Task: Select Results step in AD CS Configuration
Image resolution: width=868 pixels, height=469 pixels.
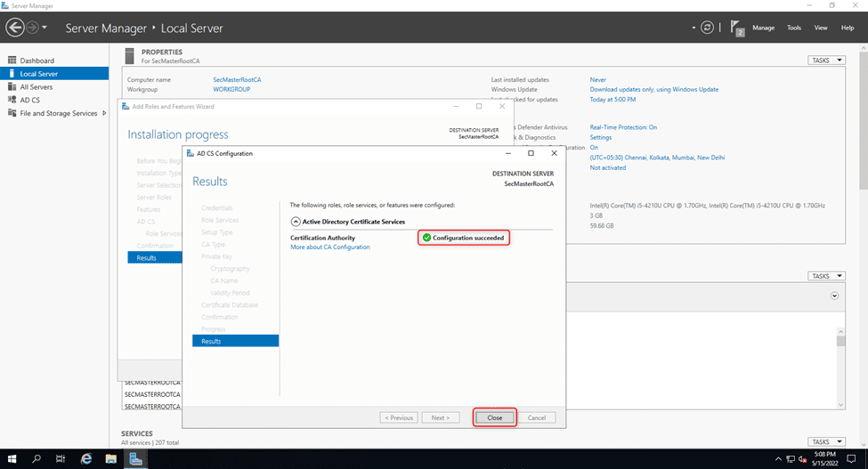Action: click(x=235, y=341)
